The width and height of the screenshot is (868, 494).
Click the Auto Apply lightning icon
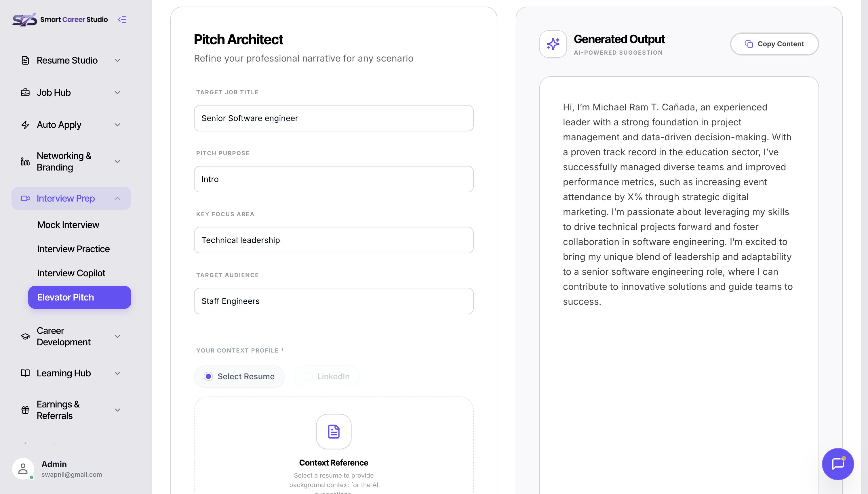[25, 125]
